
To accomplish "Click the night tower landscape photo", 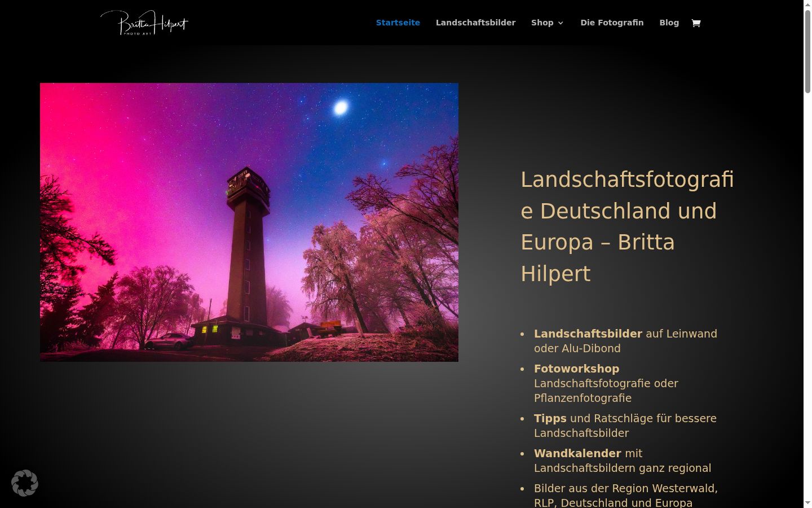I will click(x=249, y=222).
